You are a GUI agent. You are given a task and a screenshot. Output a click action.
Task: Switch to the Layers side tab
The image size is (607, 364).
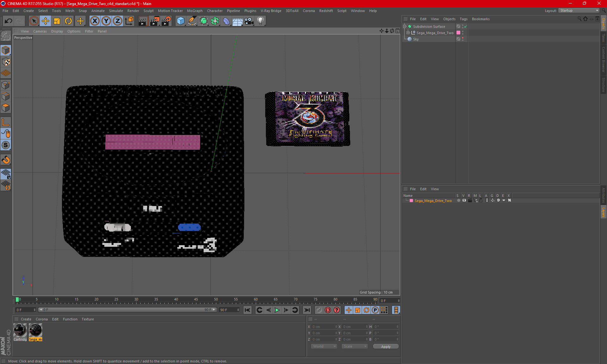[x=604, y=212]
